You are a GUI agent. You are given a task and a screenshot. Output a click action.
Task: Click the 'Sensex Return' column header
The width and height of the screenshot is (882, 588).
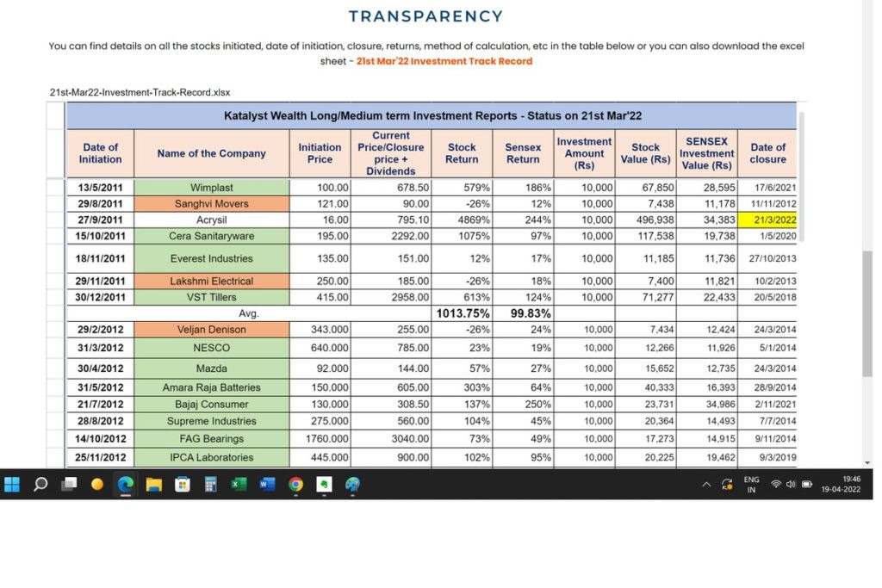pyautogui.click(x=523, y=153)
